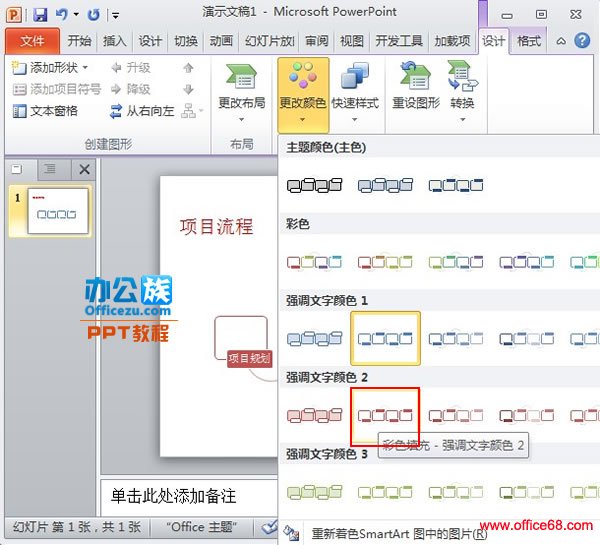Open the 快速样式 gallery
The height and width of the screenshot is (545, 600).
point(355,94)
